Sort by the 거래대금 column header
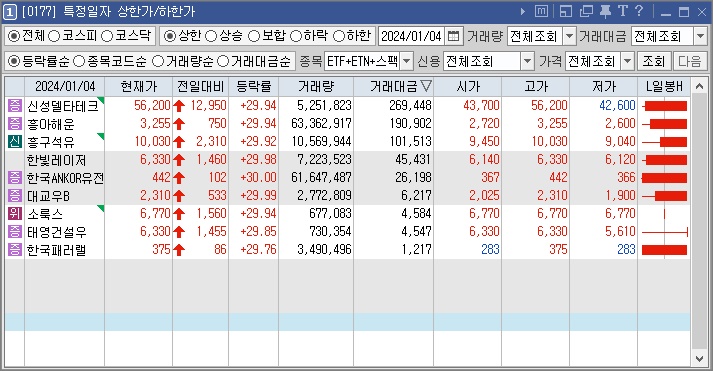Viewport: 713px width, 371px height. click(x=394, y=86)
